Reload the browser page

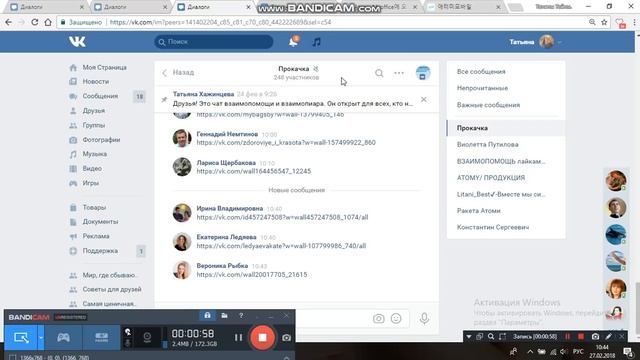point(35,22)
